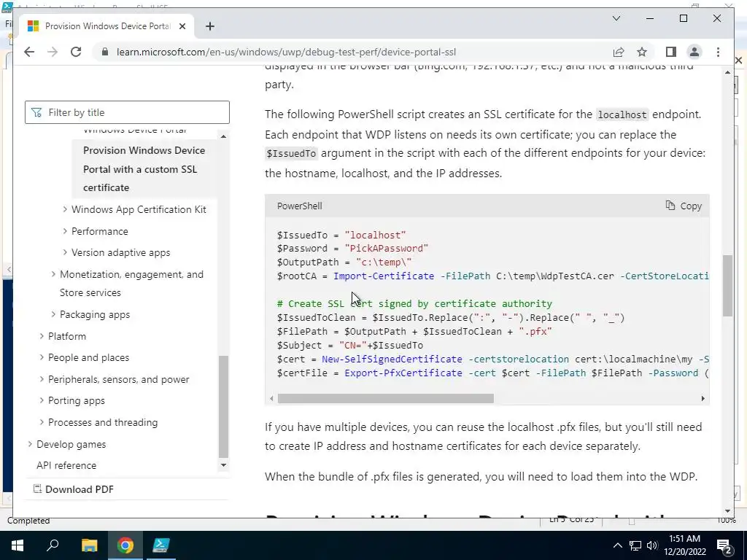Open network tray icon
Viewport: 747px width, 560px height.
pyautogui.click(x=635, y=545)
